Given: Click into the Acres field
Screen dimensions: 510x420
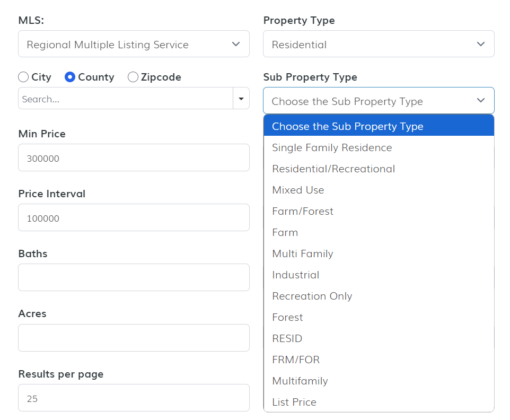Looking at the screenshot, I should [x=134, y=338].
